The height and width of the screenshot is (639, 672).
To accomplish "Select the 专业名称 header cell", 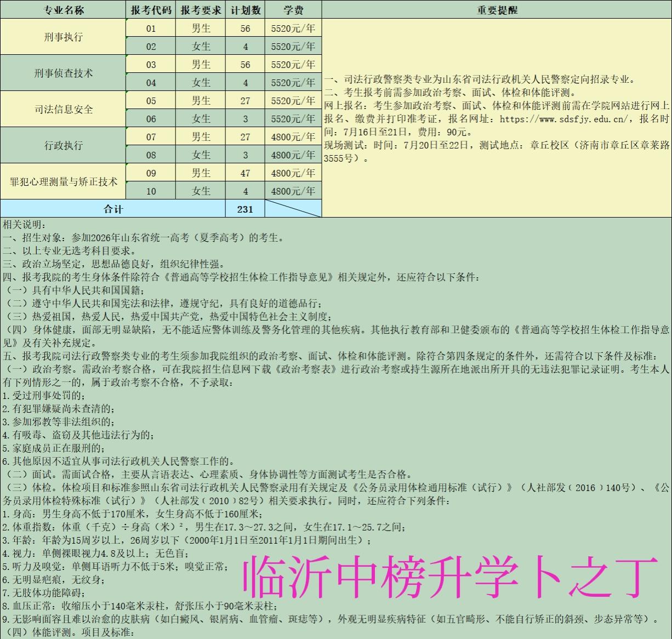I will pos(63,10).
